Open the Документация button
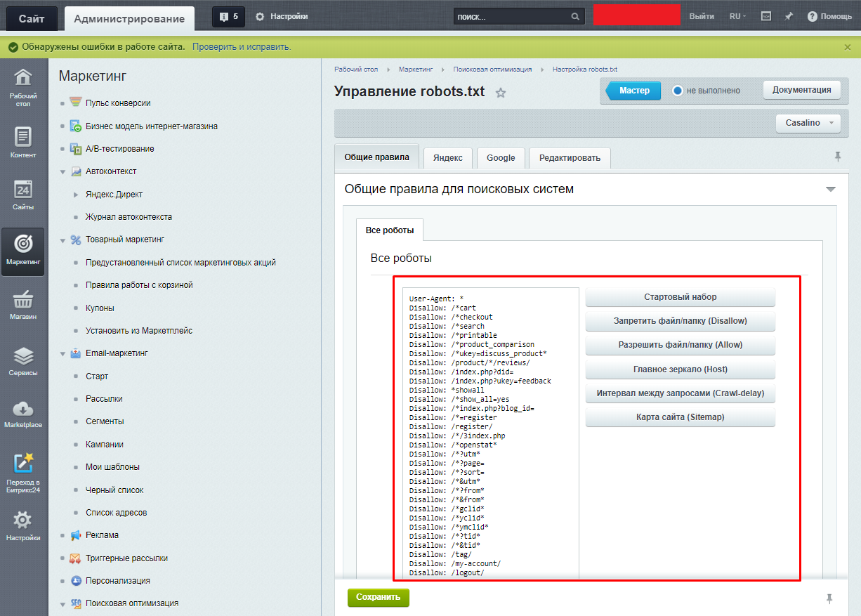The image size is (861, 616). 801,90
